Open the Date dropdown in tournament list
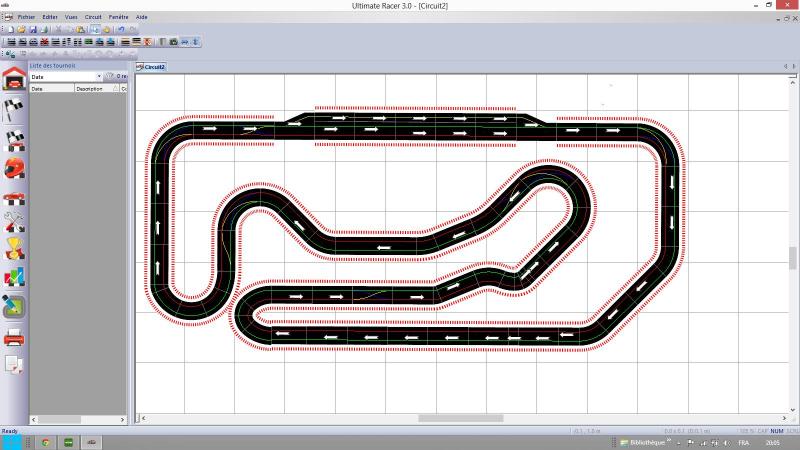 [x=98, y=76]
